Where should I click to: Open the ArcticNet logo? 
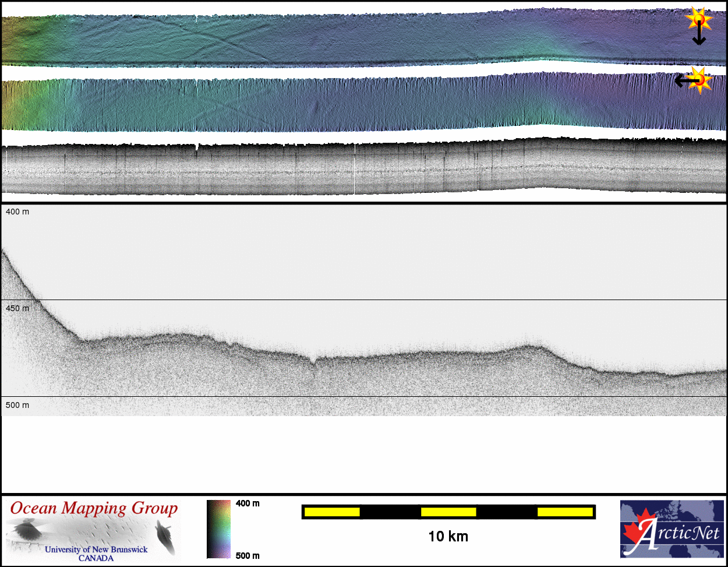[672, 529]
